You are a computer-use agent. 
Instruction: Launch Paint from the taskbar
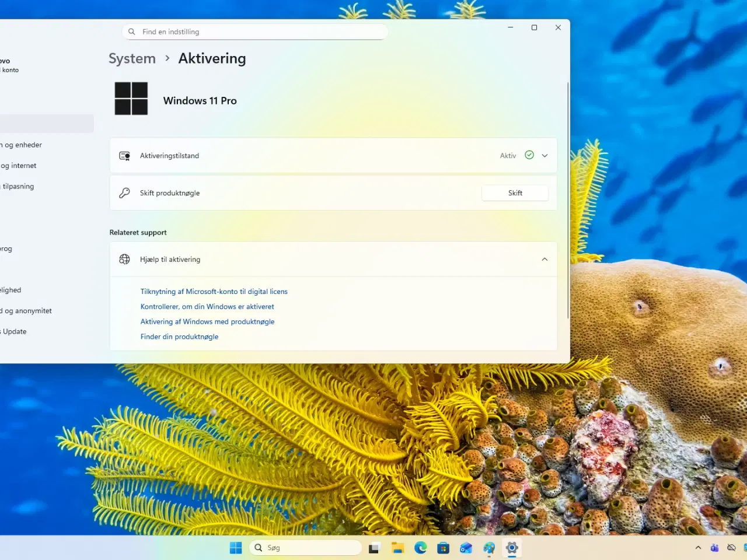[x=489, y=548]
